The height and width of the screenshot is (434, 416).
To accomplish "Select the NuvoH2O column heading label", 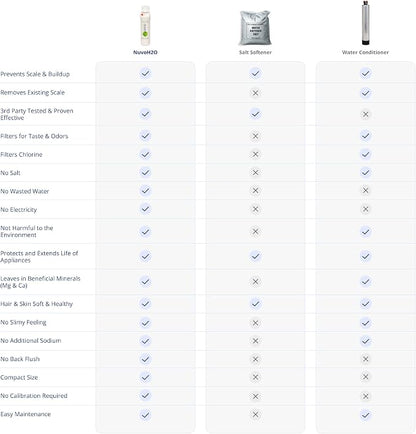I will point(145,52).
